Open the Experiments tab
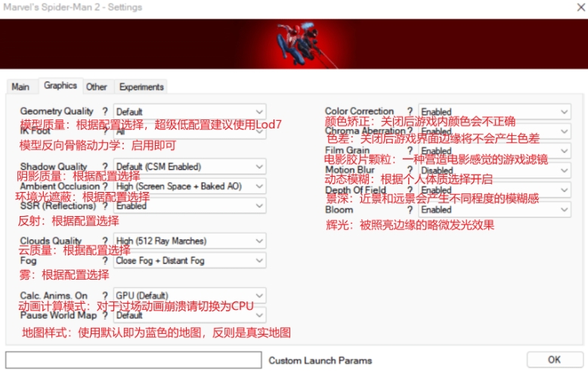Image resolution: width=588 pixels, height=371 pixels. pyautogui.click(x=141, y=87)
